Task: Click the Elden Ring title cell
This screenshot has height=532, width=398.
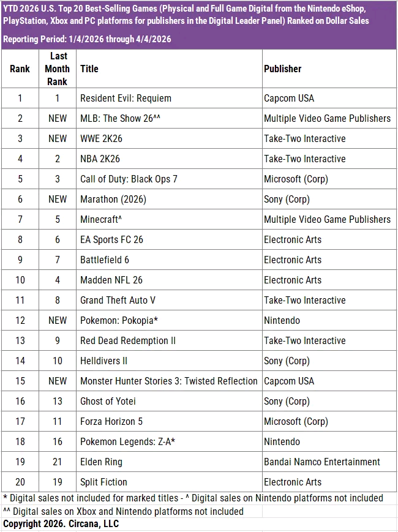Action: 101,462
